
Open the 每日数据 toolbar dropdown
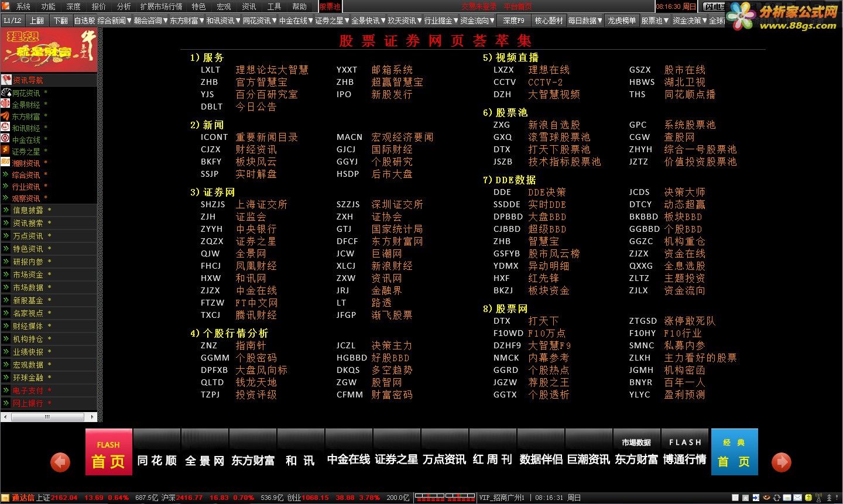[585, 20]
